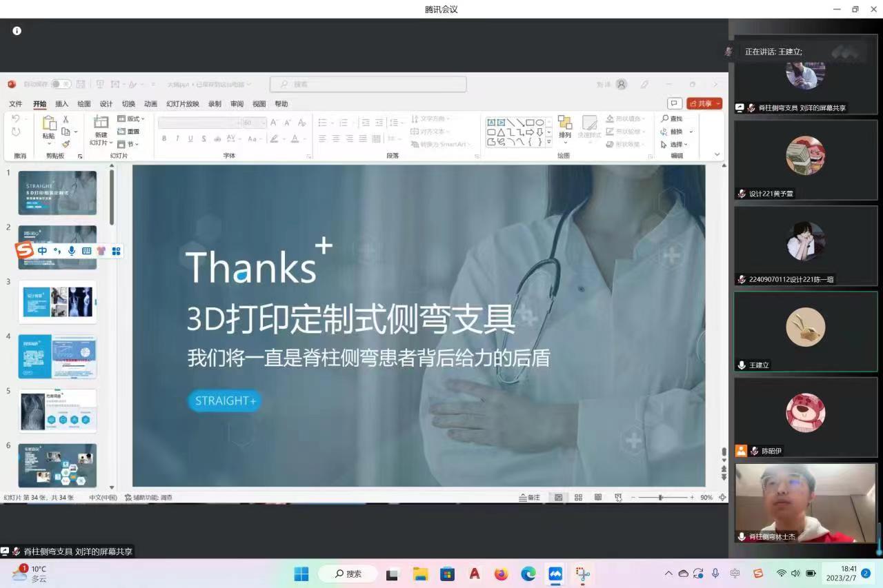Click the zoom in plus button
Viewport: 883px width, 588px height.
pyautogui.click(x=692, y=497)
